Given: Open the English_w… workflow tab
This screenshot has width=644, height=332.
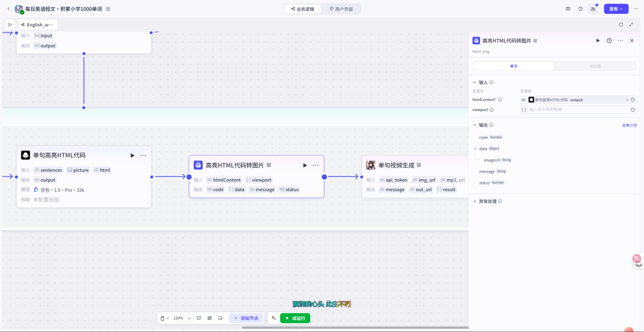Looking at the screenshot, I should coord(38,24).
